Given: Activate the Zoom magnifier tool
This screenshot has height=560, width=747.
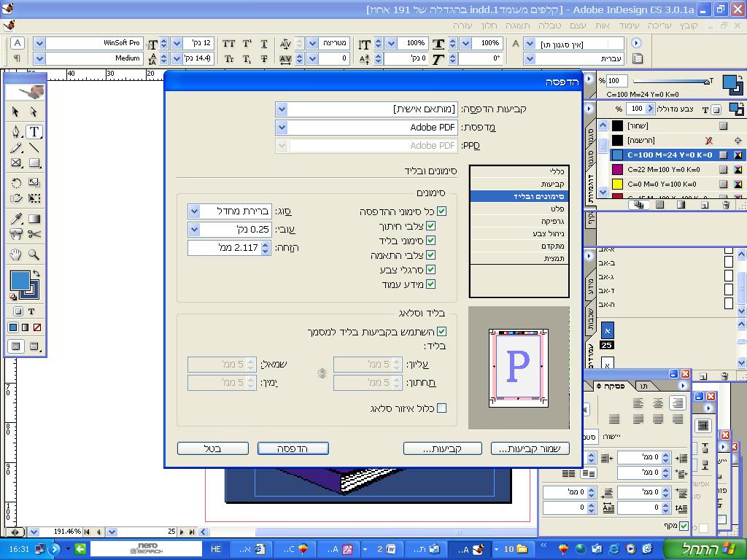Looking at the screenshot, I should (34, 254).
